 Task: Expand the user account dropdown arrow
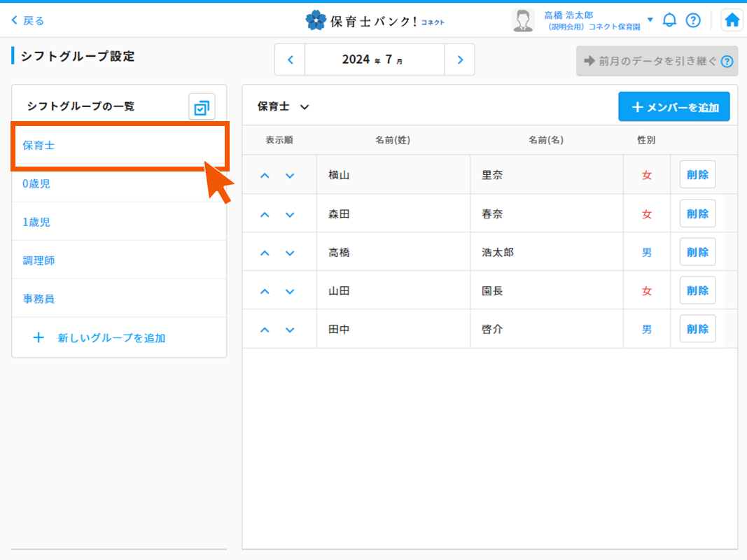pos(650,20)
